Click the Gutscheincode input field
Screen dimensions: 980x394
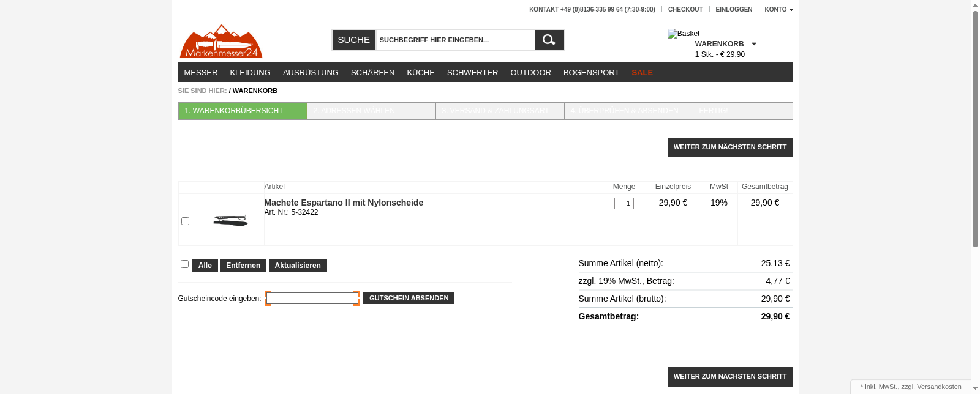312,298
